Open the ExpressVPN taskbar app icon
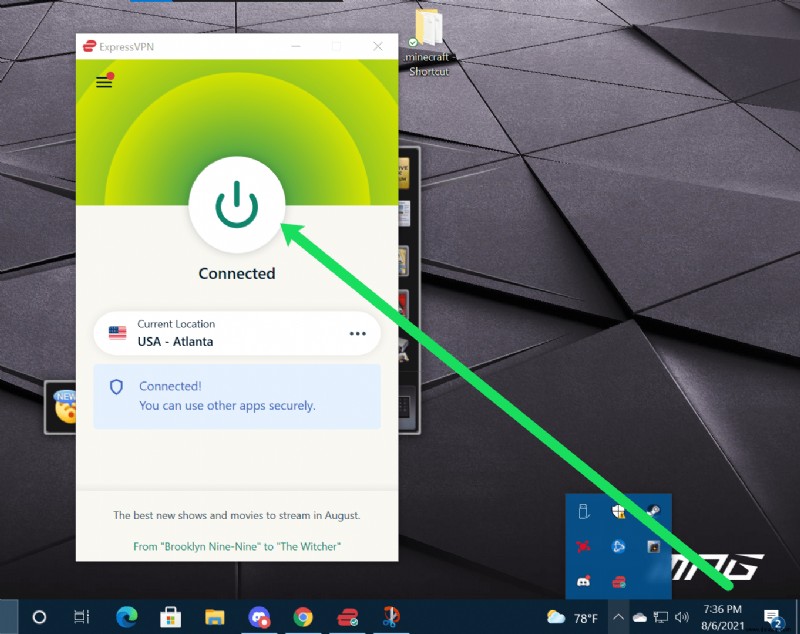This screenshot has width=800, height=634. click(x=347, y=617)
